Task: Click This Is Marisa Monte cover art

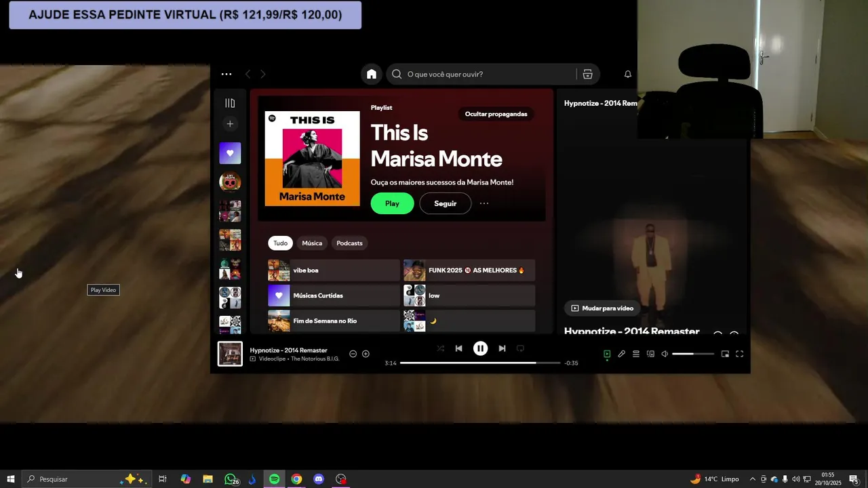Action: pyautogui.click(x=313, y=159)
